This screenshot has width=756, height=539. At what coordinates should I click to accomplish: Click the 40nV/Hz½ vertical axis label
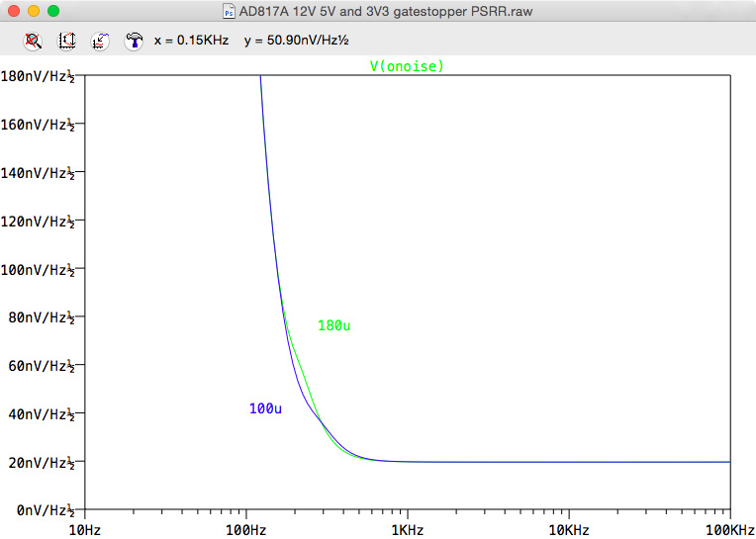point(42,414)
